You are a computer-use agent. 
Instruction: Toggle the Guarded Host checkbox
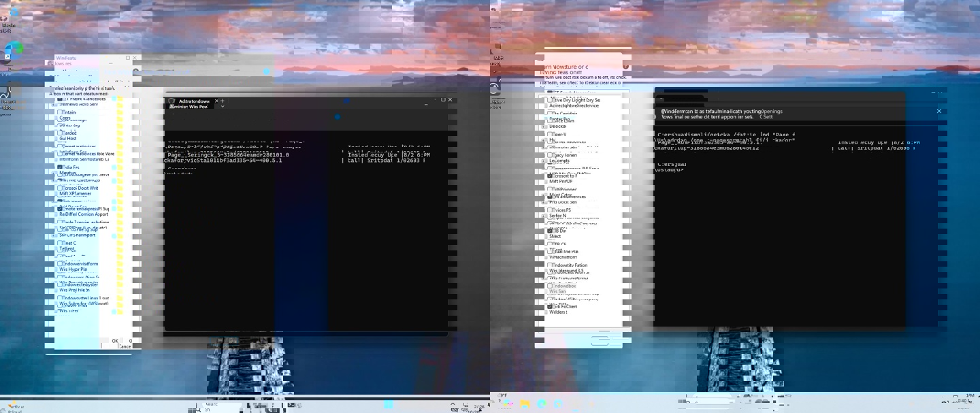point(61,133)
